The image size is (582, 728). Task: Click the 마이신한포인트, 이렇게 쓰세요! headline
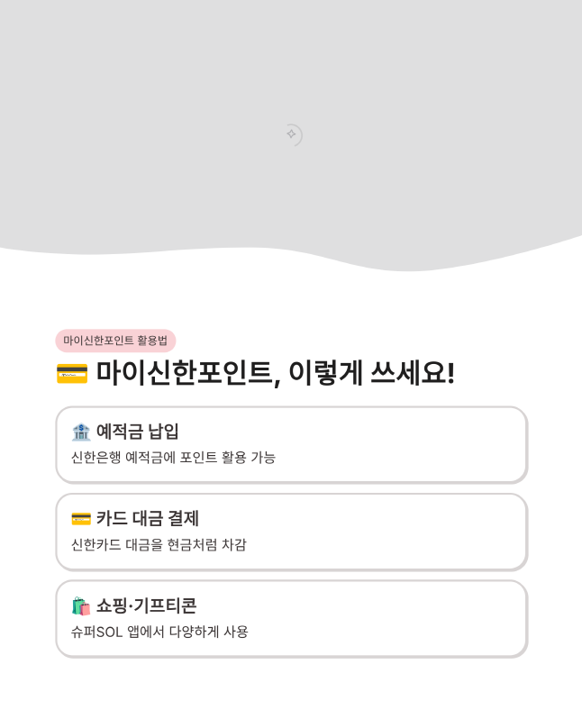(275, 373)
